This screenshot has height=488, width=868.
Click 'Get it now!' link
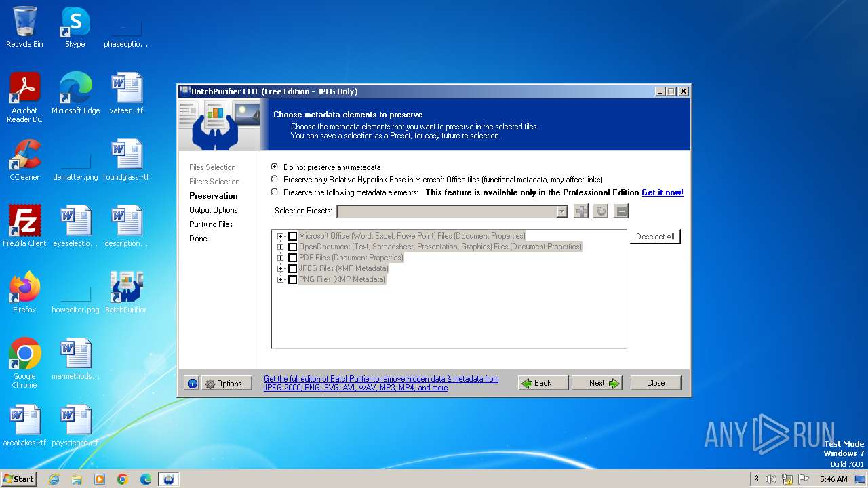[663, 192]
